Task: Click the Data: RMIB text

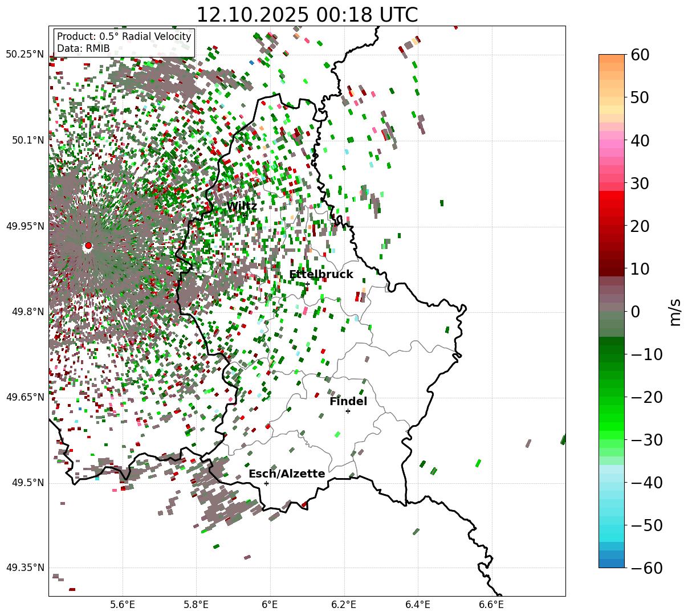Action: (83, 49)
